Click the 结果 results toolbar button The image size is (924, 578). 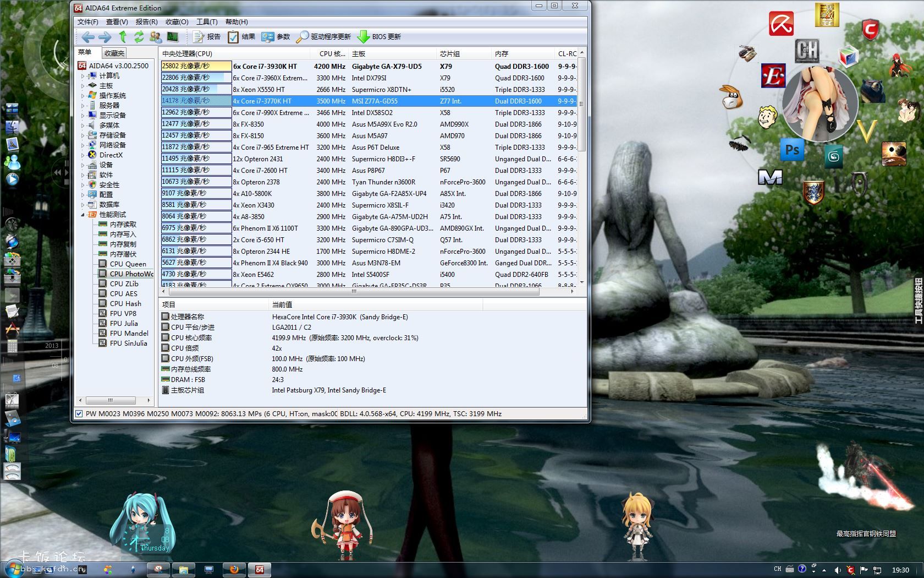(x=241, y=37)
